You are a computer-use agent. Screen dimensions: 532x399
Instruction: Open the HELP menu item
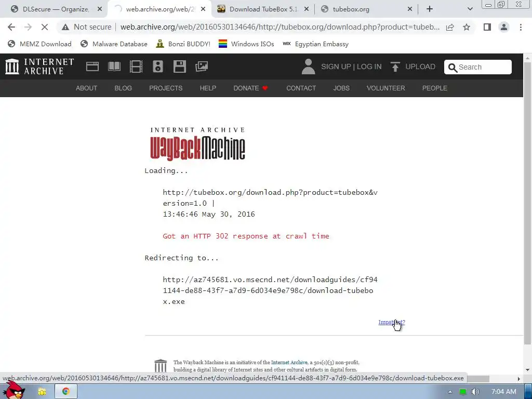pyautogui.click(x=208, y=88)
